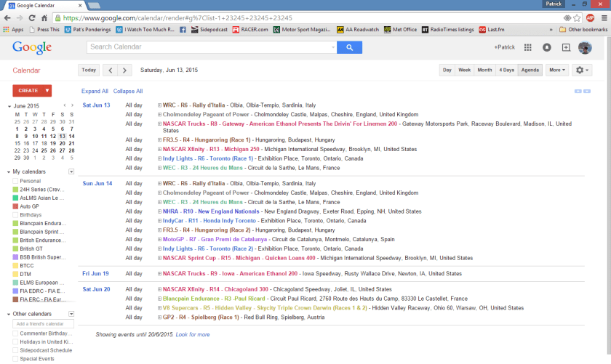The width and height of the screenshot is (611, 364).
Task: Open the Google apps grid
Action: (x=527, y=47)
